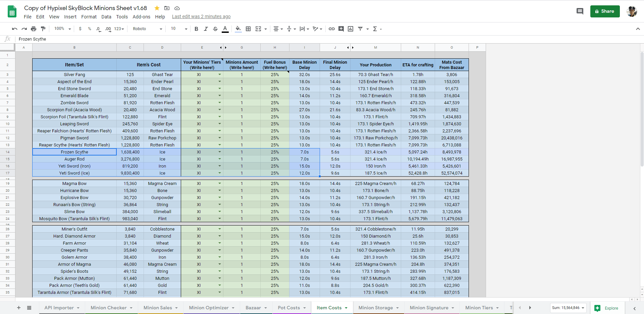Open the Functions sigma icon
Image resolution: width=644 pixels, height=314 pixels.
pyautogui.click(x=375, y=29)
